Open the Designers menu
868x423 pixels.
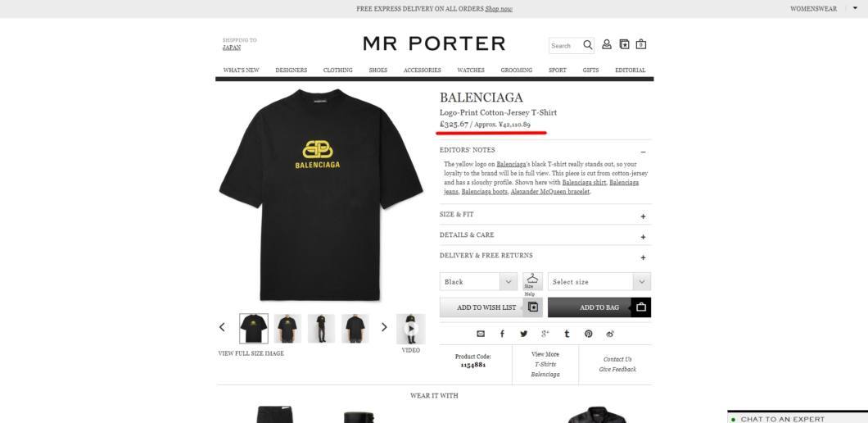point(292,70)
